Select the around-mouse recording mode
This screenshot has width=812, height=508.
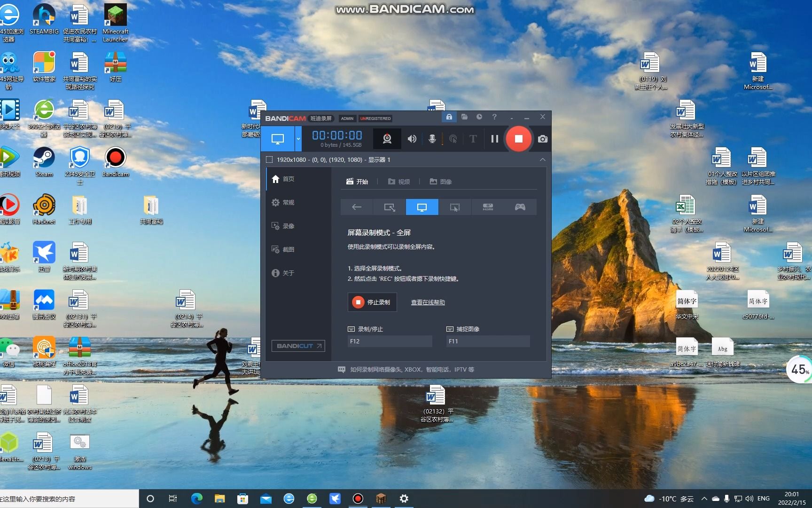click(x=455, y=207)
